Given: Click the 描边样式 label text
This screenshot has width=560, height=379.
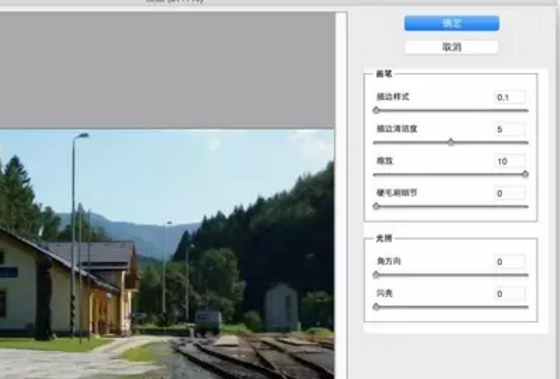Looking at the screenshot, I should coord(392,97).
